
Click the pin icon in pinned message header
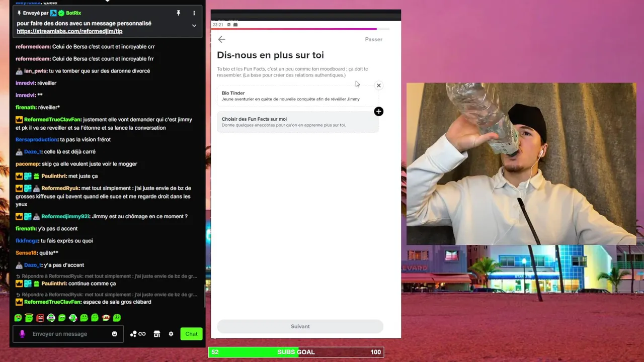[x=178, y=13]
